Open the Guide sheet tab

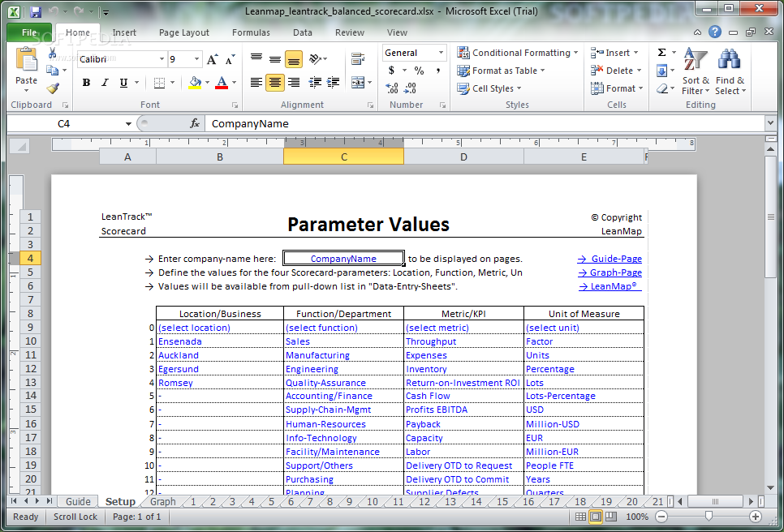click(x=78, y=501)
